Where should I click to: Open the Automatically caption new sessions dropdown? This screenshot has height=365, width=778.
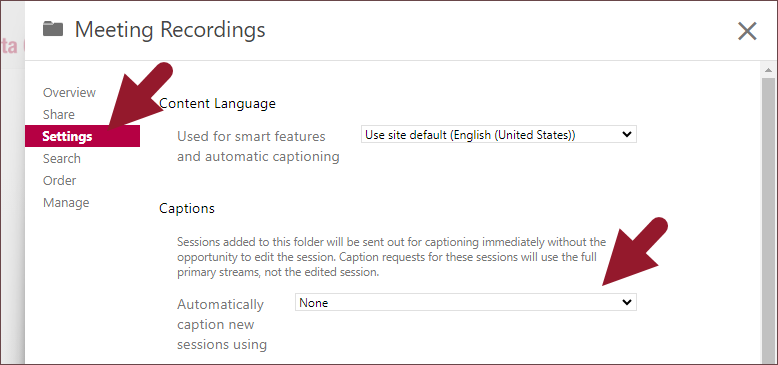[x=466, y=302]
